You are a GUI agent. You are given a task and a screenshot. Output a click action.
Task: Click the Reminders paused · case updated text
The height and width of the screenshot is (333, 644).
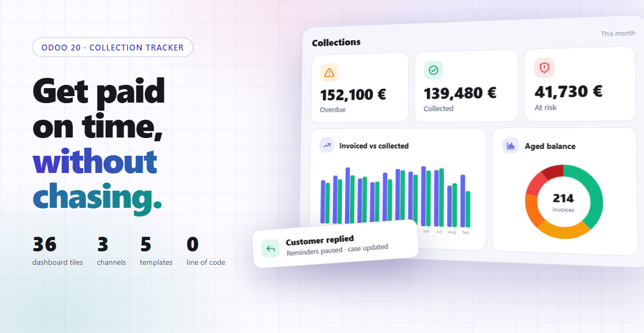(337, 250)
